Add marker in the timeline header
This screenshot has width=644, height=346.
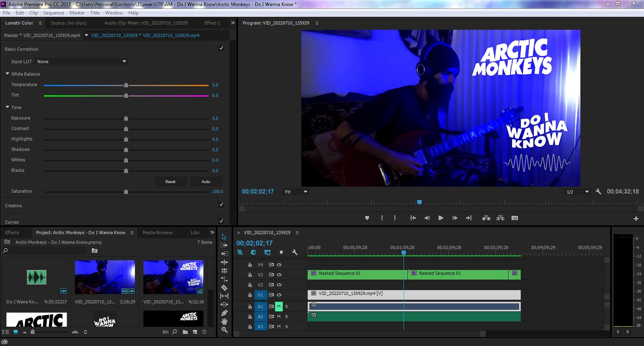click(281, 252)
